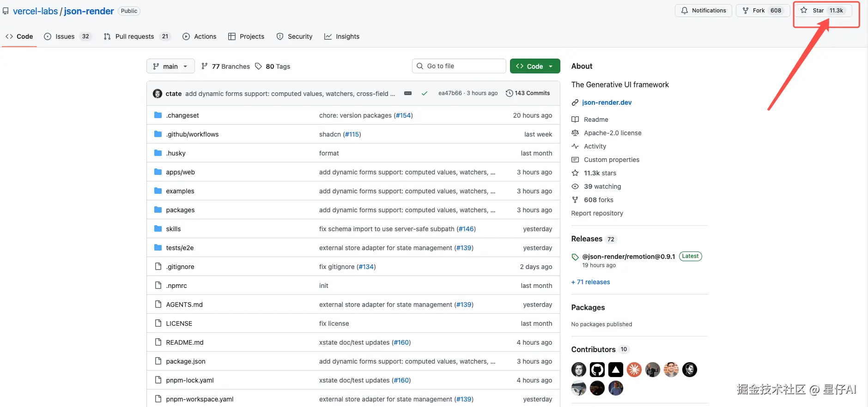
Task: Open pull request #146 link
Action: 466,229
